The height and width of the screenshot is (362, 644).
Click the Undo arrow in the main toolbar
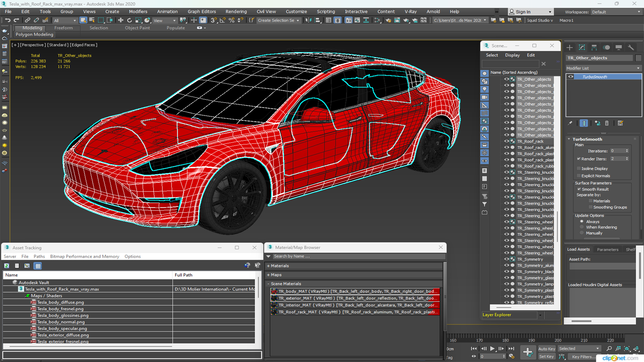[x=7, y=20]
